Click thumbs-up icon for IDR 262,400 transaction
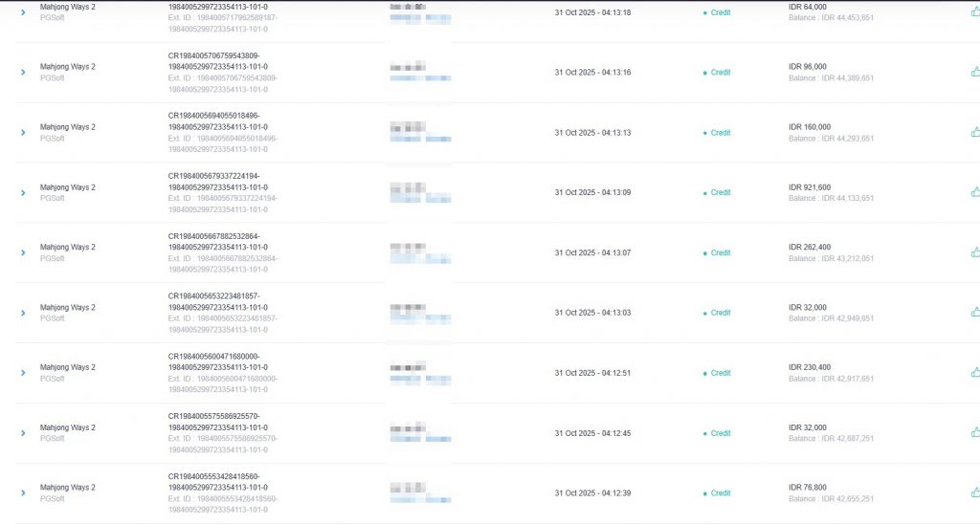 pyautogui.click(x=974, y=252)
